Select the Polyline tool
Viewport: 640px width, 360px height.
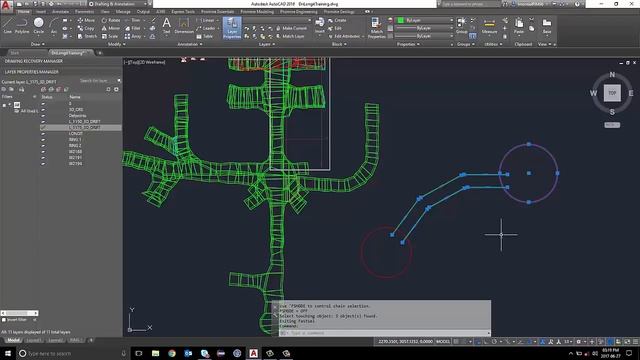click(22, 25)
